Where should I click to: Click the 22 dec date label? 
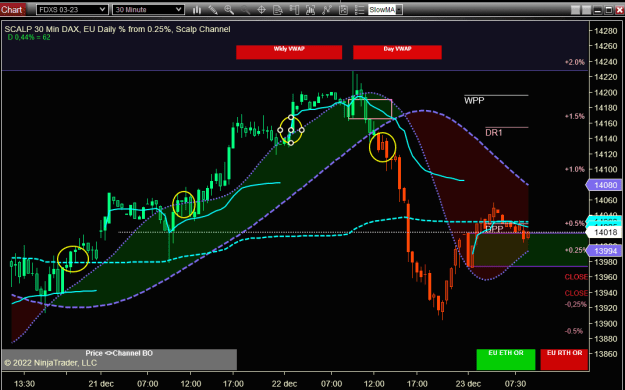284,384
